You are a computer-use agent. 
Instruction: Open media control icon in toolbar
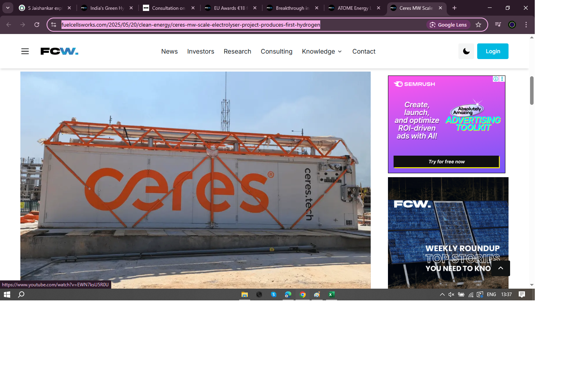(x=498, y=25)
